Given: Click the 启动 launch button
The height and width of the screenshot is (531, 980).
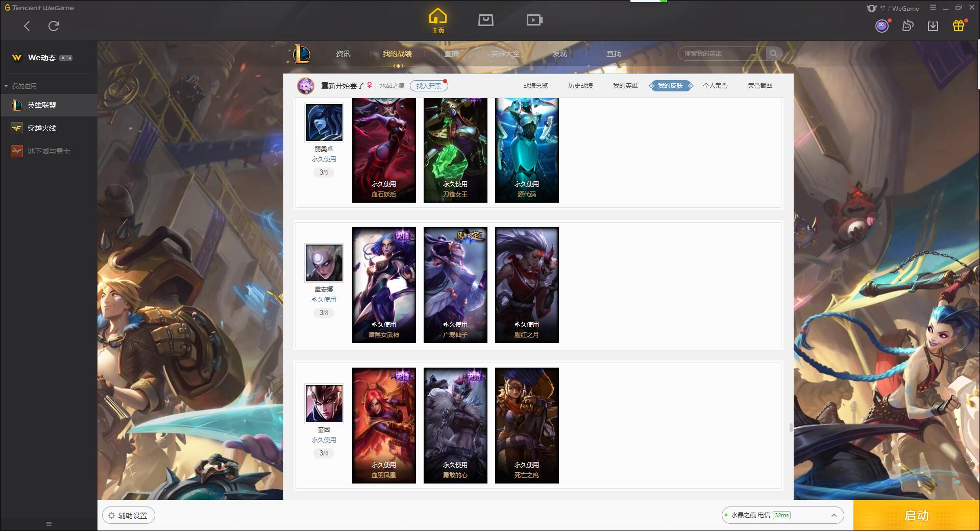Looking at the screenshot, I should click(x=917, y=515).
